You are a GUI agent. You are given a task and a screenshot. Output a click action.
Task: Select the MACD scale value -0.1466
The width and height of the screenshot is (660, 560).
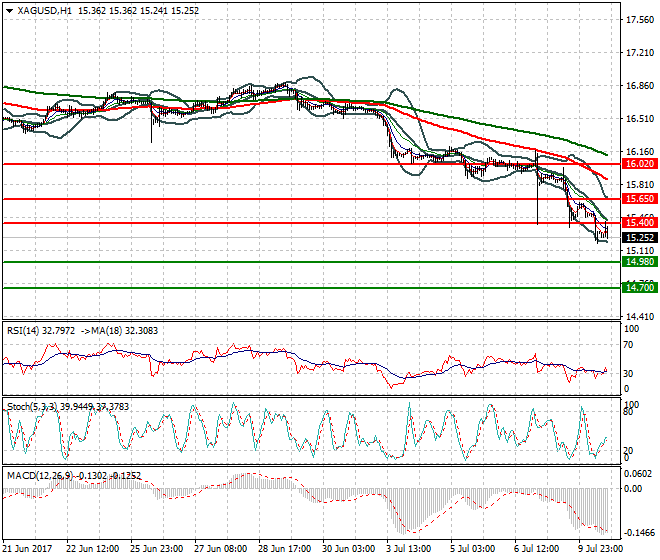click(x=639, y=533)
